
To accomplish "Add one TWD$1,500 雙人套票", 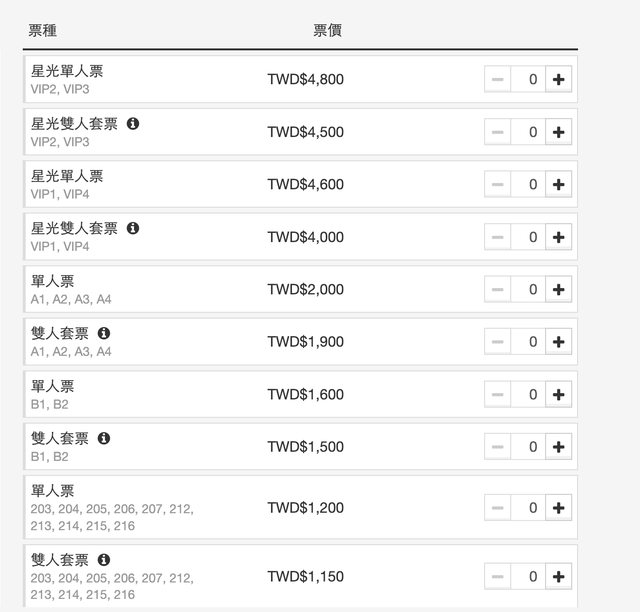I will coord(558,447).
